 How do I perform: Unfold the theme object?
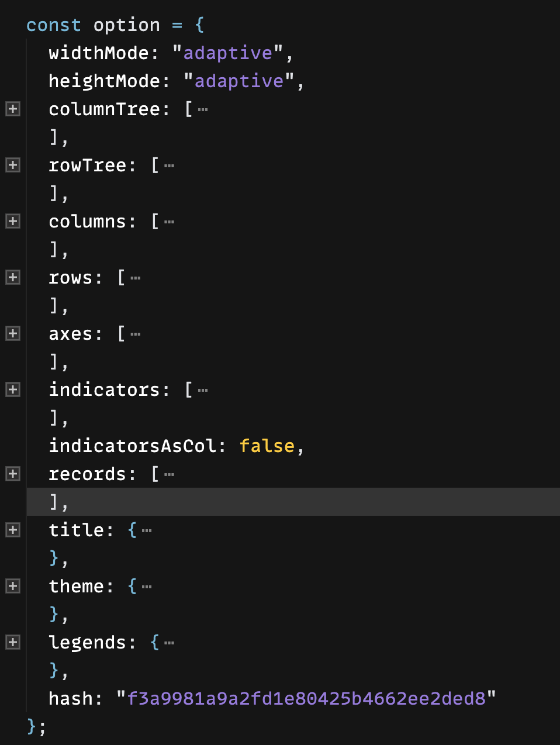13,586
